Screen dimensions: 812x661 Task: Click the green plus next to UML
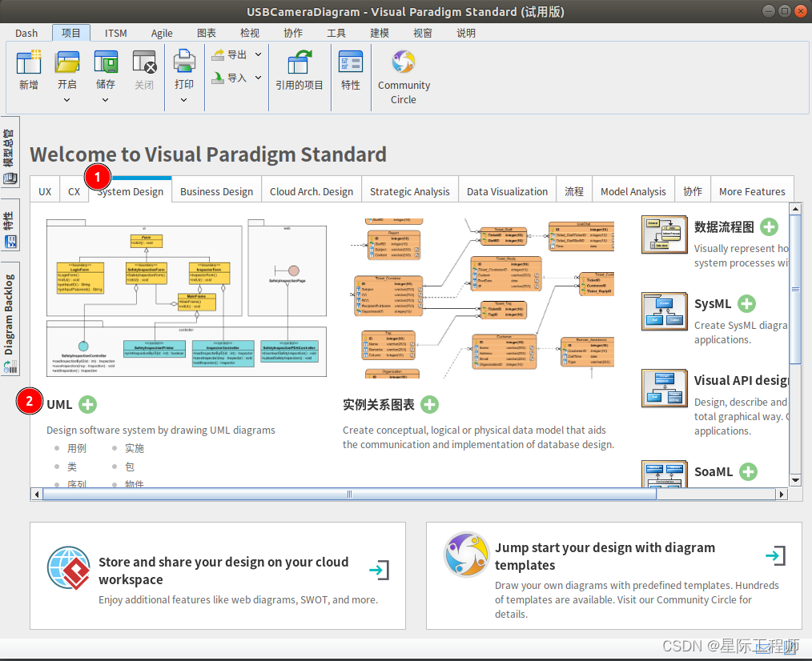click(87, 404)
